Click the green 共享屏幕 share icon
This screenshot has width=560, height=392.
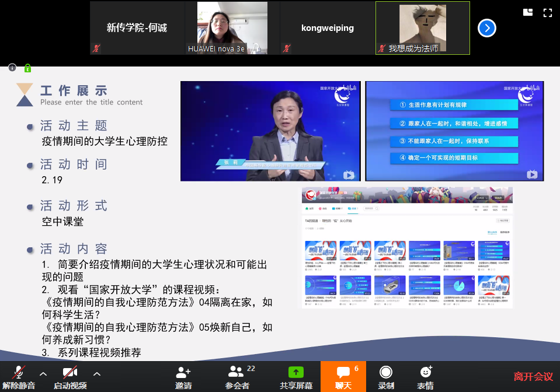tap(296, 372)
